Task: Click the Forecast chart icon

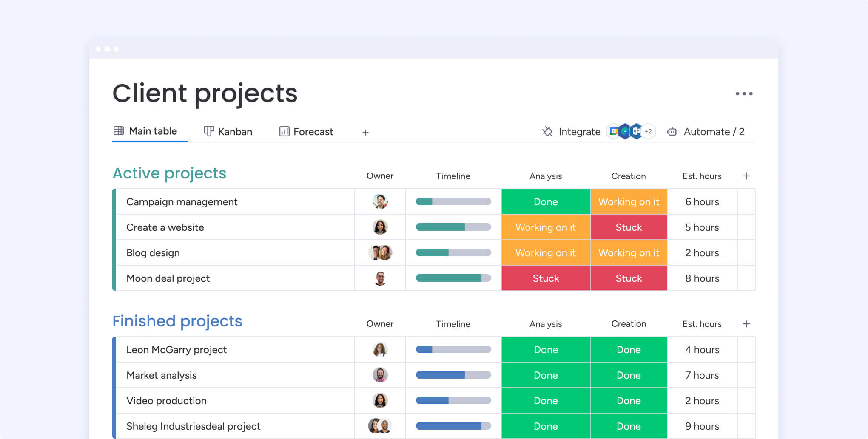Action: [x=284, y=131]
